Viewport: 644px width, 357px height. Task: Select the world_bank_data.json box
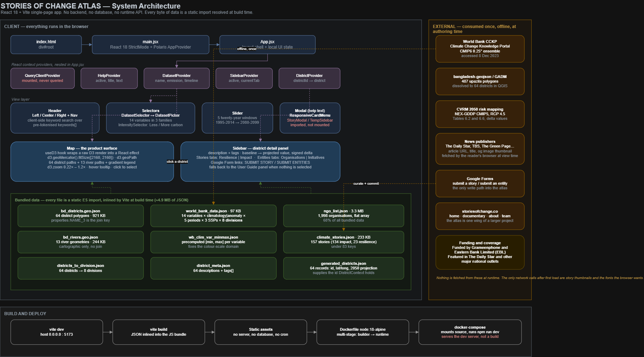[213, 216]
